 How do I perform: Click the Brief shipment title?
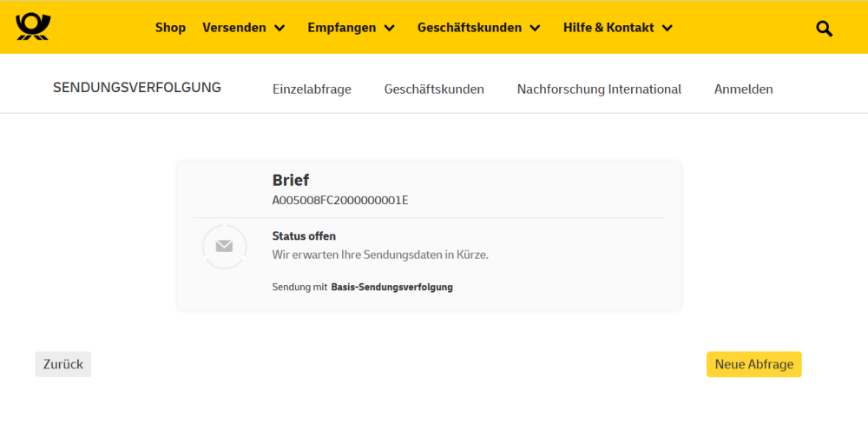[291, 181]
